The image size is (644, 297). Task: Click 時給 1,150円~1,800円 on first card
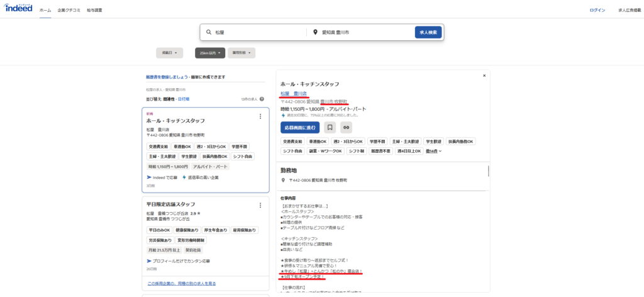(x=168, y=167)
